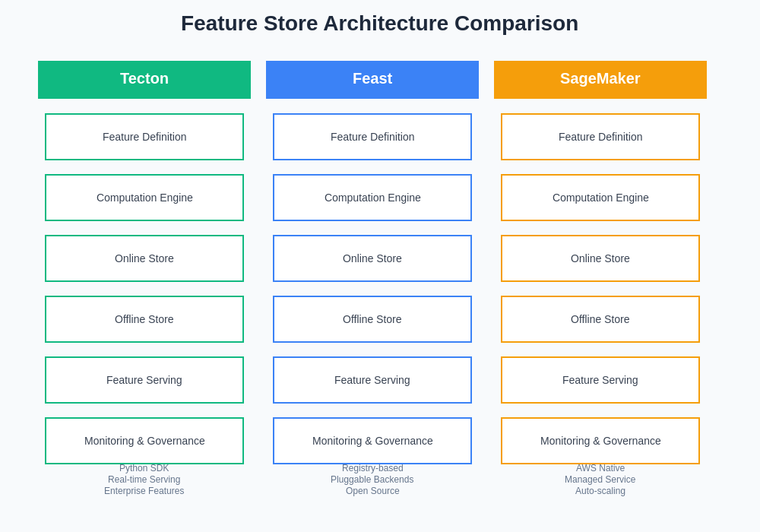
Task: Open Tecton's Monitoring & Governance box
Action: pyautogui.click(x=144, y=441)
